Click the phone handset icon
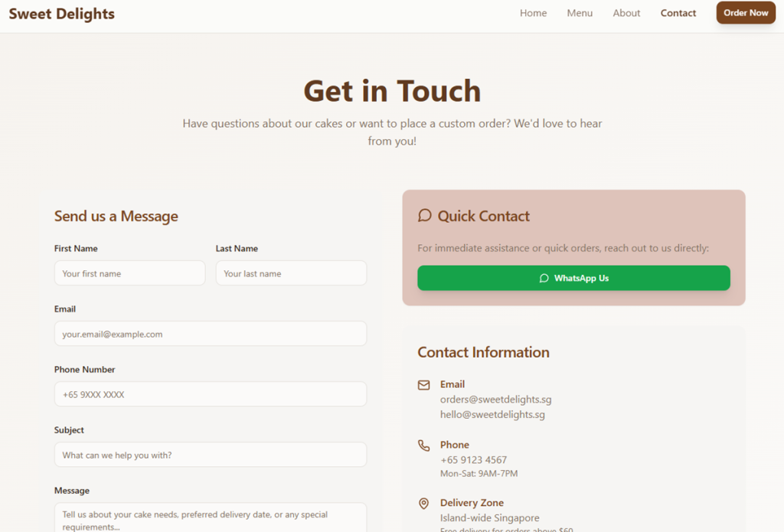784x532 pixels. click(423, 445)
